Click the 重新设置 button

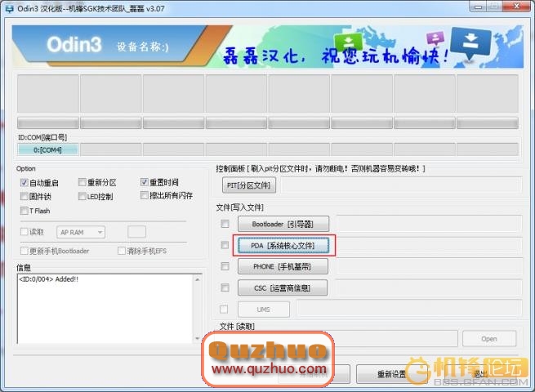[392, 374]
